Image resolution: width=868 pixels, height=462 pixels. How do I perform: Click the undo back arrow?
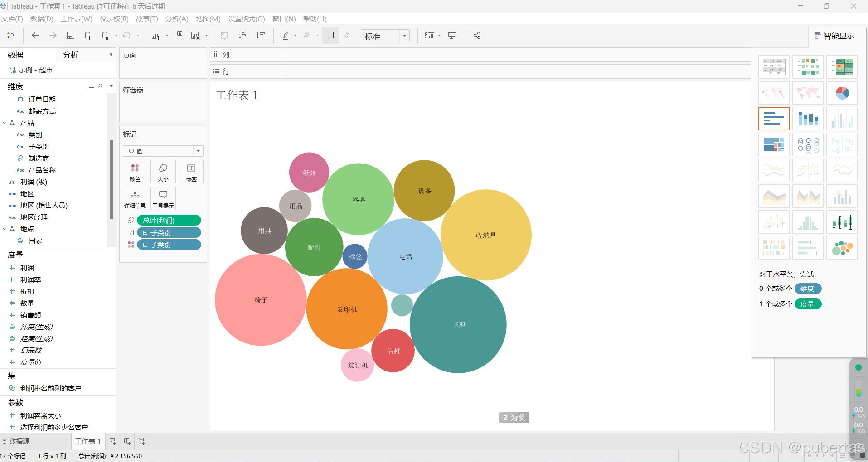tap(35, 35)
